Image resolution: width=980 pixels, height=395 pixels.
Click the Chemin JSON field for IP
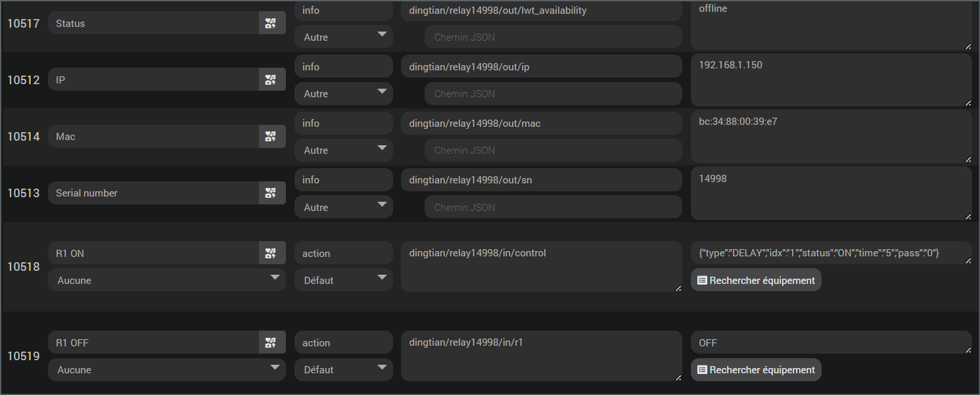click(553, 94)
